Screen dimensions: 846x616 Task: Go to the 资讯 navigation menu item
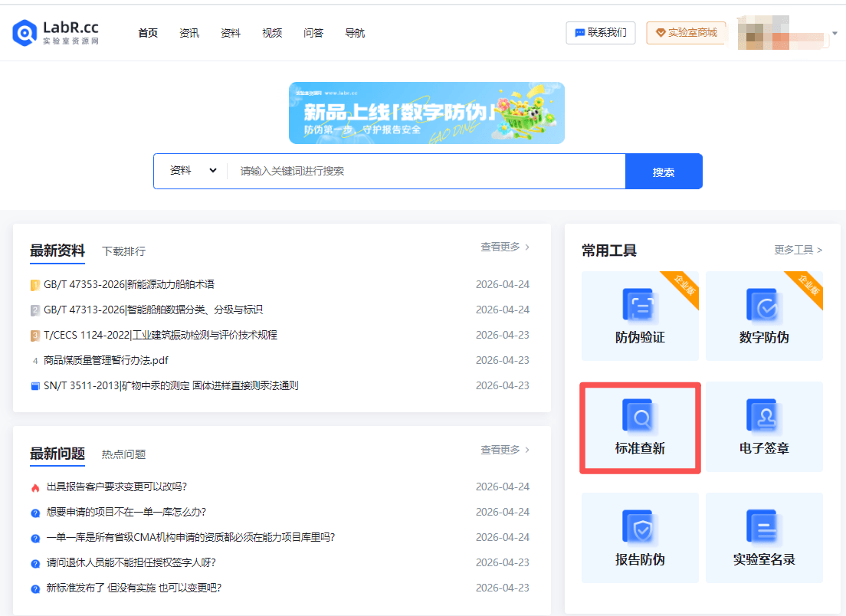pos(189,33)
